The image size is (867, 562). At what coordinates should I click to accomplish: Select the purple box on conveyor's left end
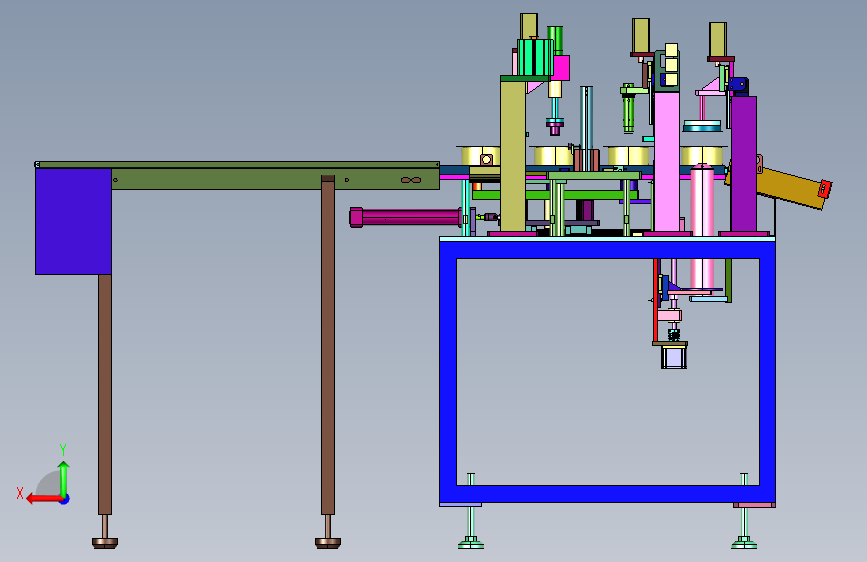click(x=74, y=221)
